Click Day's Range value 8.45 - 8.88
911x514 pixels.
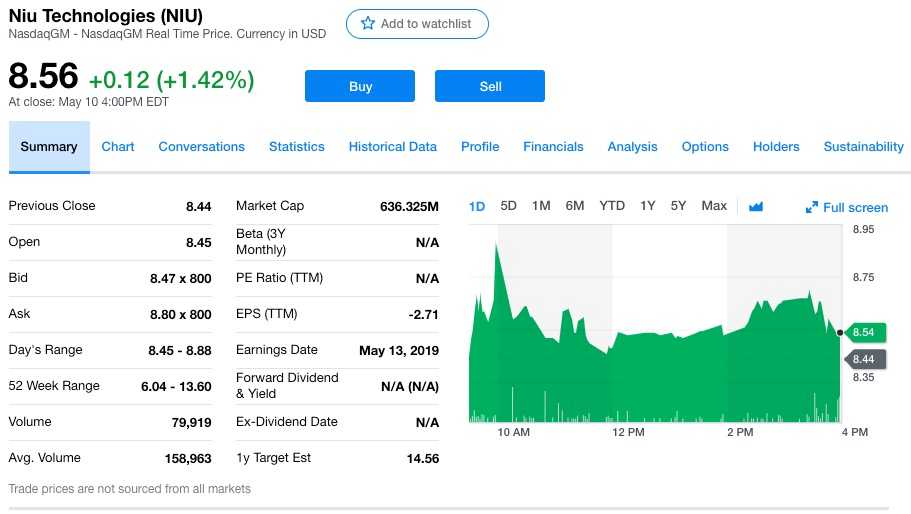click(x=180, y=351)
